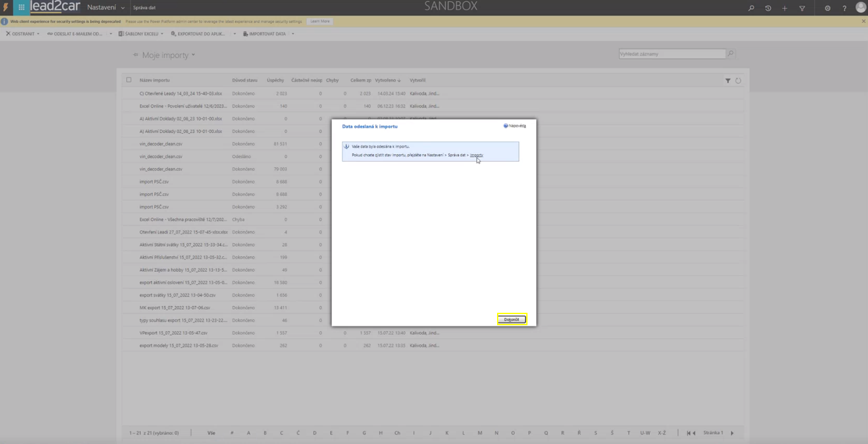
Task: Refresh the imports list grid
Action: pos(738,80)
